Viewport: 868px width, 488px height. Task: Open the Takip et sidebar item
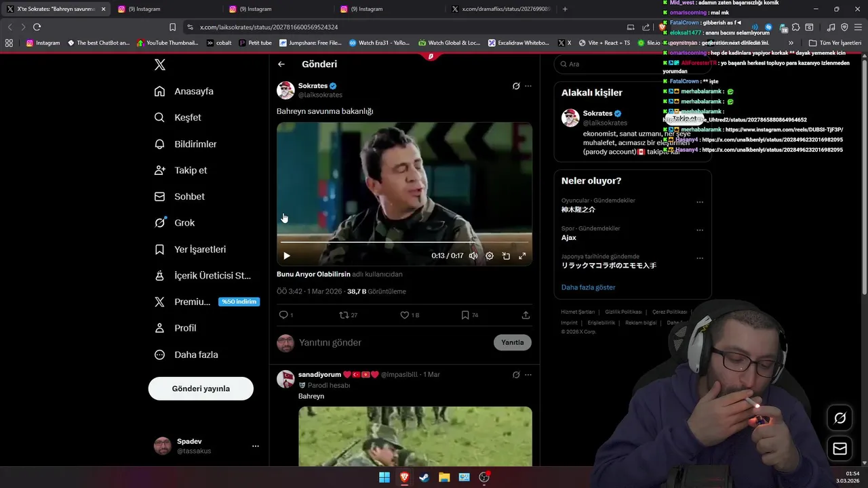click(x=180, y=170)
